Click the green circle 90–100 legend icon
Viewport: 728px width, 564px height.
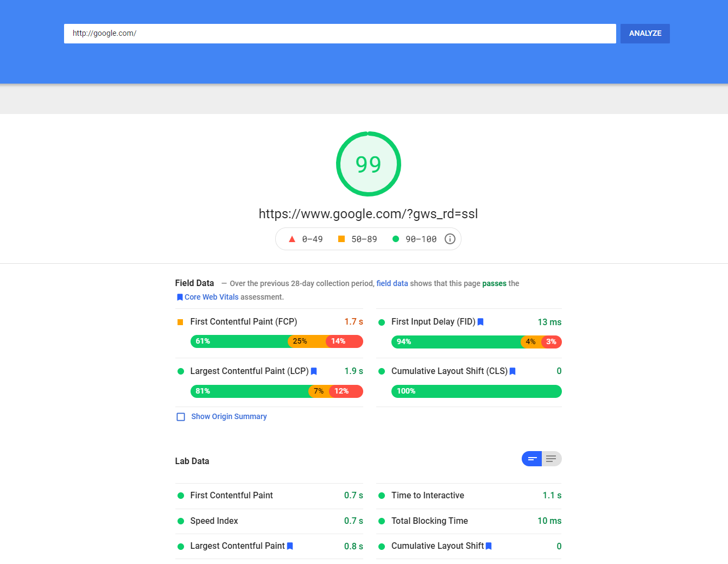tap(396, 239)
